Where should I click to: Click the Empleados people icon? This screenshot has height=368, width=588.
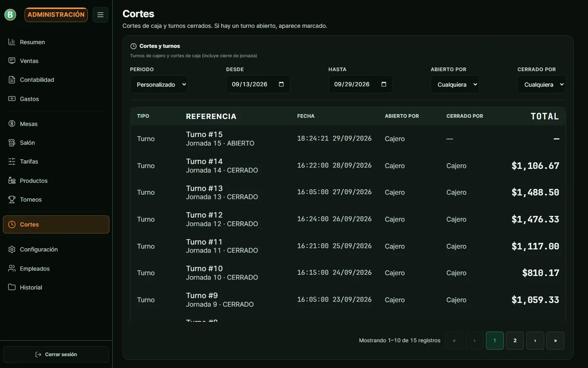[12, 268]
